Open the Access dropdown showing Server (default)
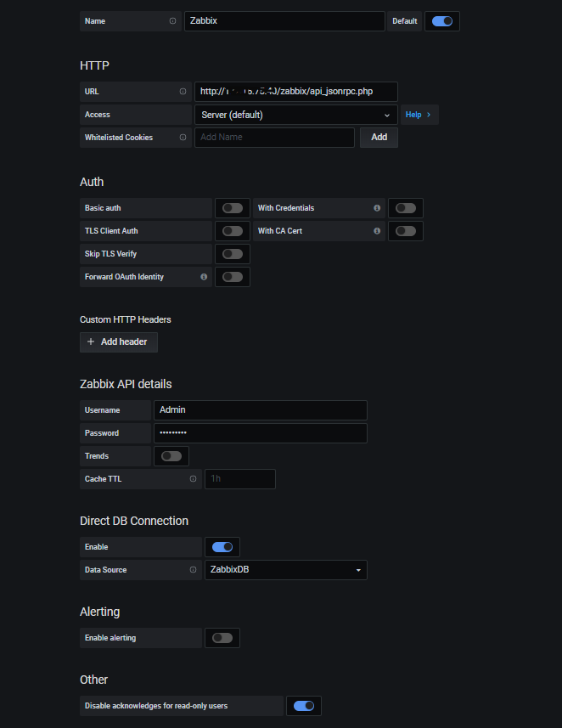 [x=295, y=114]
